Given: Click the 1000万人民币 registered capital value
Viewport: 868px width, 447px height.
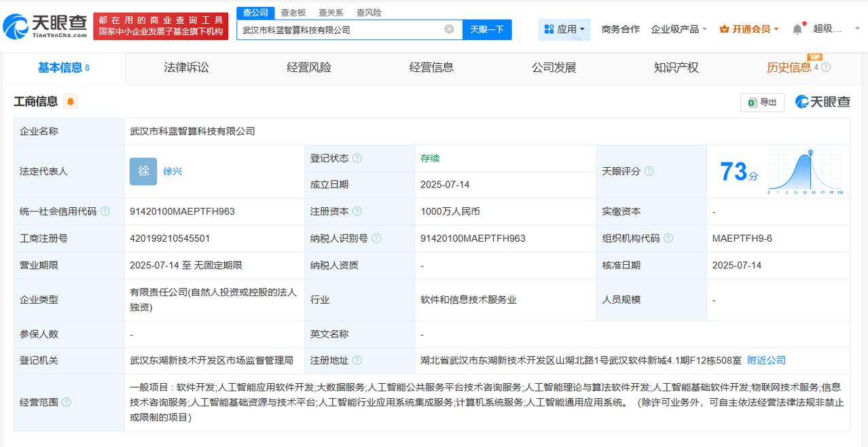Looking at the screenshot, I should click(x=450, y=211).
